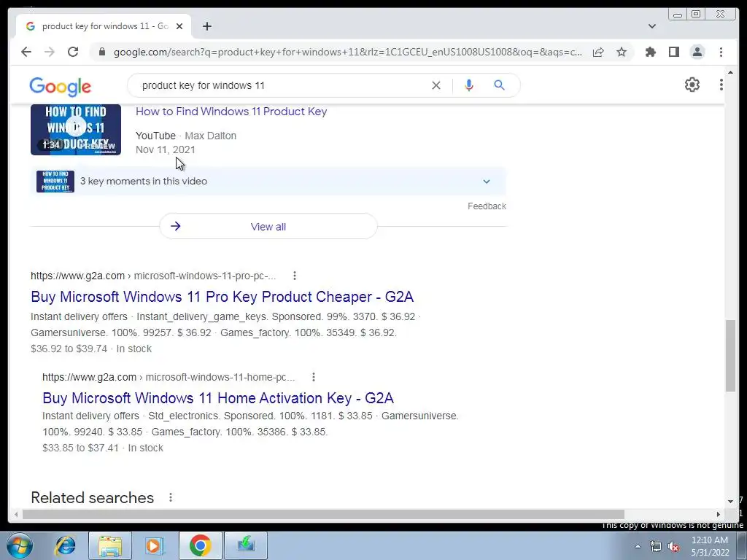Go back to the previous page
747x560 pixels.
(26, 52)
